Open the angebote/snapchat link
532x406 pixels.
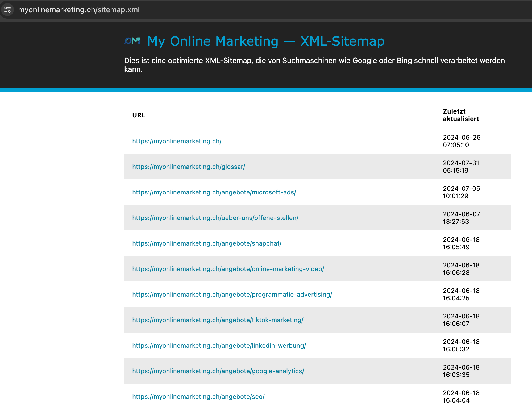(207, 243)
